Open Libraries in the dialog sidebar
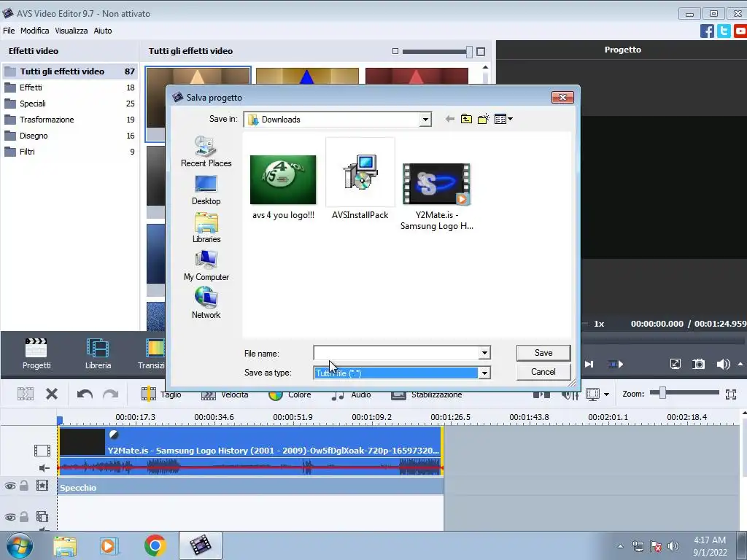The height and width of the screenshot is (560, 747). click(x=206, y=228)
